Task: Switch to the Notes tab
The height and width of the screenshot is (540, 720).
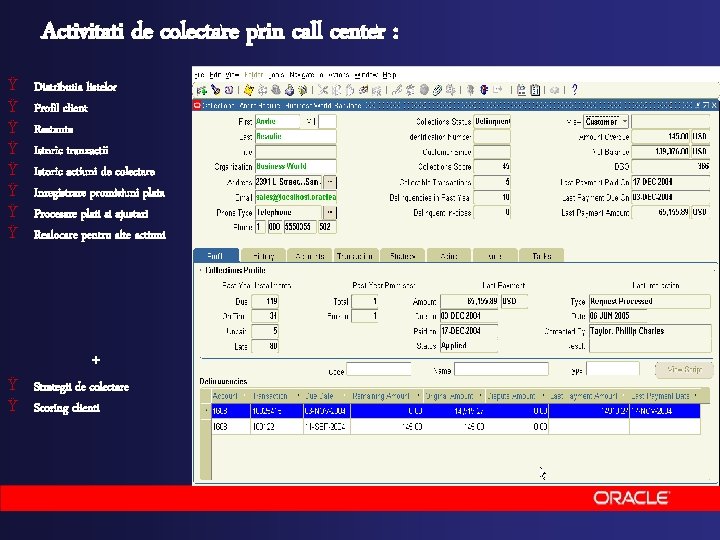Action: [x=495, y=256]
